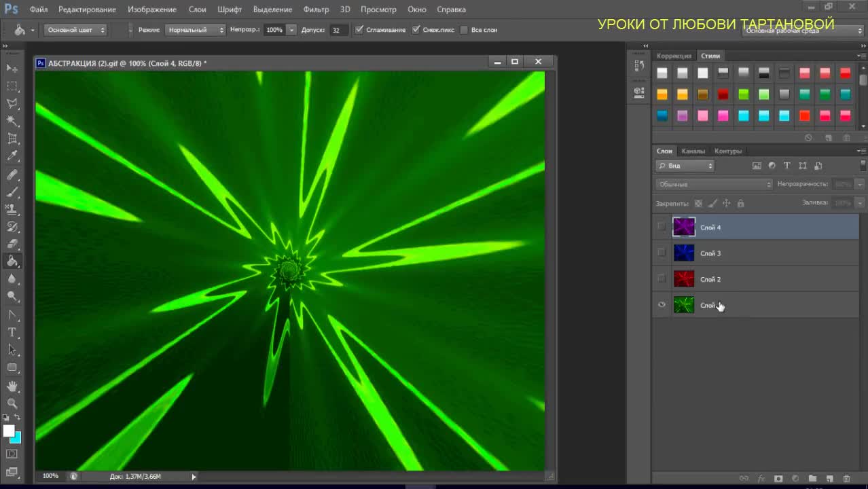868x489 pixels.
Task: Select the History Brush tool
Action: pyautogui.click(x=12, y=227)
